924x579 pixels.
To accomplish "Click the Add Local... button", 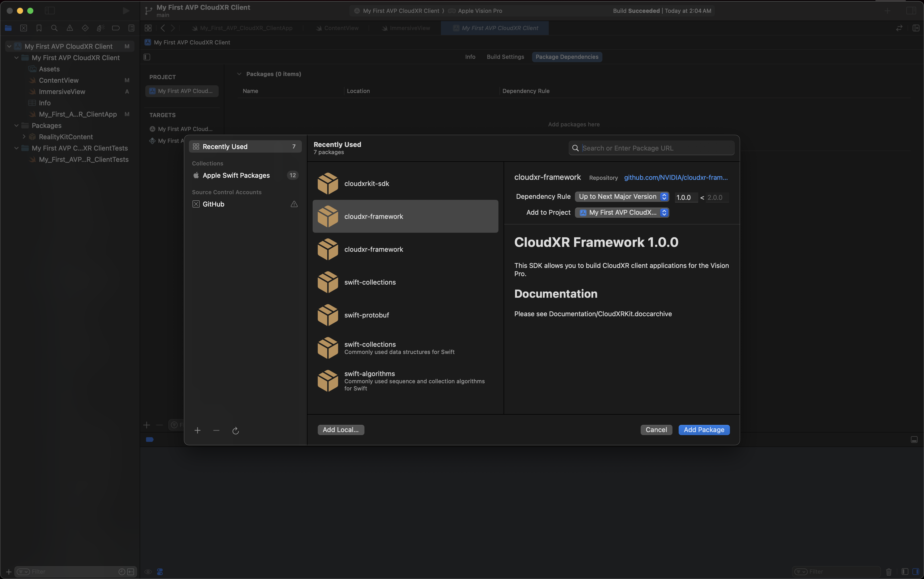I will coord(341,430).
